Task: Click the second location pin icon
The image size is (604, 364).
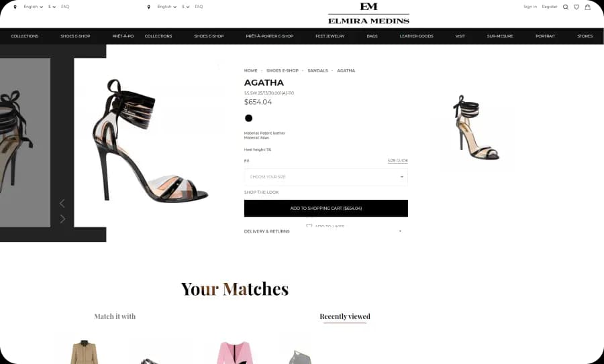Action: 149,7
